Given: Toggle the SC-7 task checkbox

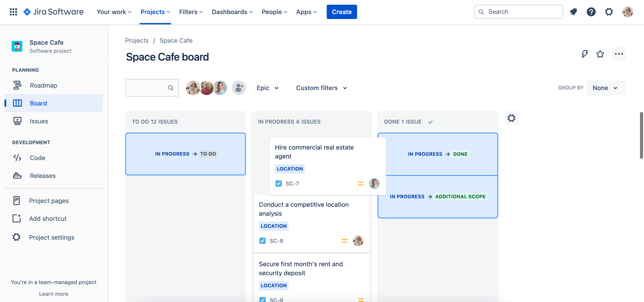Looking at the screenshot, I should pyautogui.click(x=278, y=184).
